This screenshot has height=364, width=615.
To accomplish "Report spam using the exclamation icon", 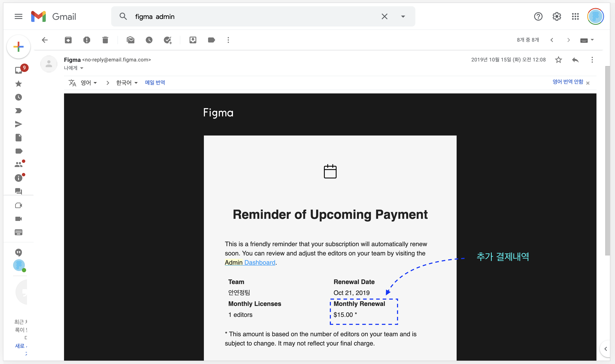I will pyautogui.click(x=87, y=40).
